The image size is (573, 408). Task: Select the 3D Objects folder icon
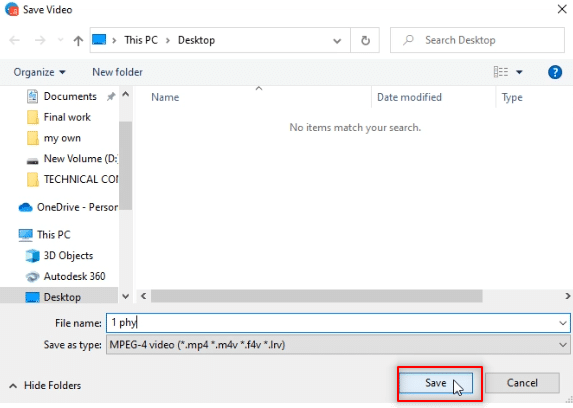coord(32,256)
